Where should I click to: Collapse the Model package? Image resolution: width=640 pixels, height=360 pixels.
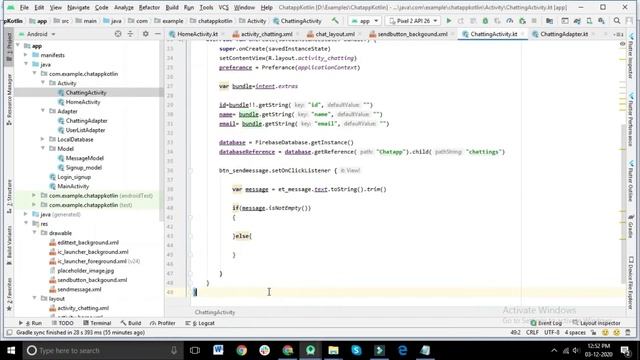coord(43,149)
